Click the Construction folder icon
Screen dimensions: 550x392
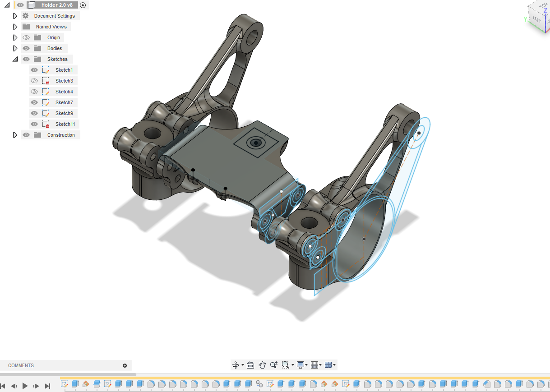tap(37, 135)
